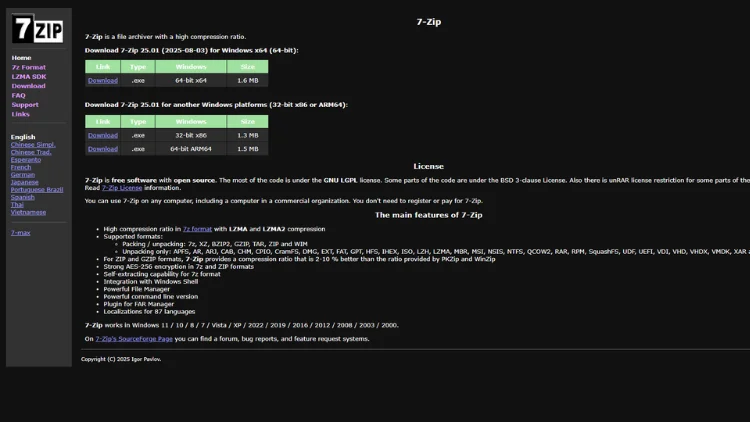Select Portuguese Brazil language link
750x422 pixels.
[37, 190]
